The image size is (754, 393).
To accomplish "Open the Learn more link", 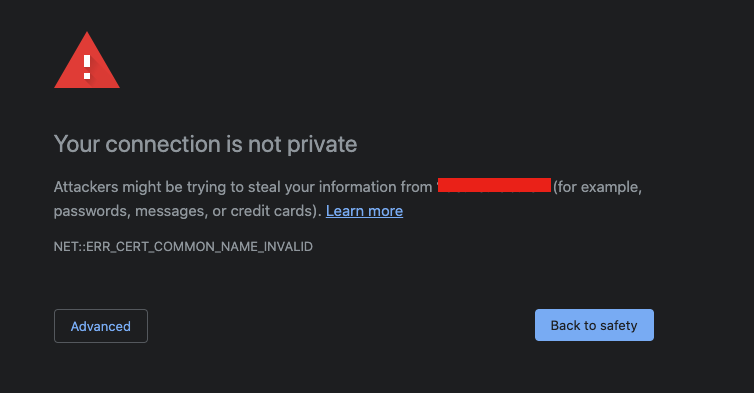I will [364, 211].
